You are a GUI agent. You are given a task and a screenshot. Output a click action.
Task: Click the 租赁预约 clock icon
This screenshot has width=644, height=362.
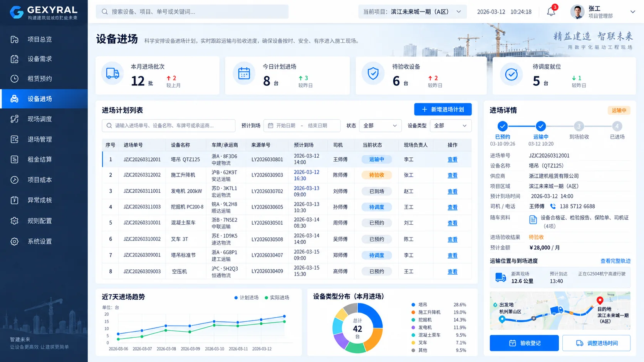pos(15,78)
